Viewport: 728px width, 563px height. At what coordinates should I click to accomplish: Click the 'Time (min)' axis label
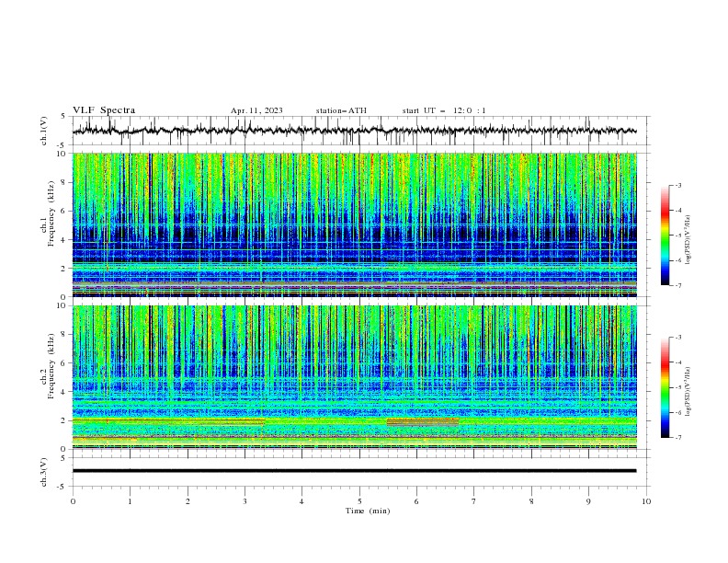coord(368,511)
